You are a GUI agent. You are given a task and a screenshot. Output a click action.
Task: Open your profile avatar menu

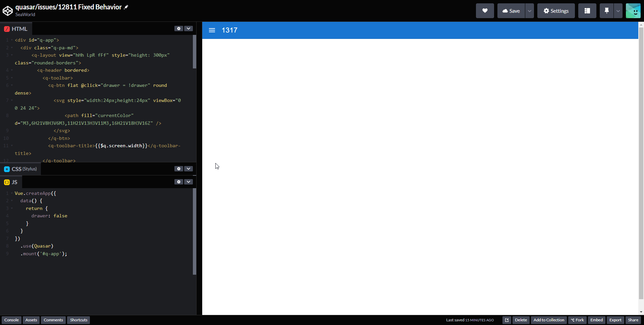coord(633,10)
